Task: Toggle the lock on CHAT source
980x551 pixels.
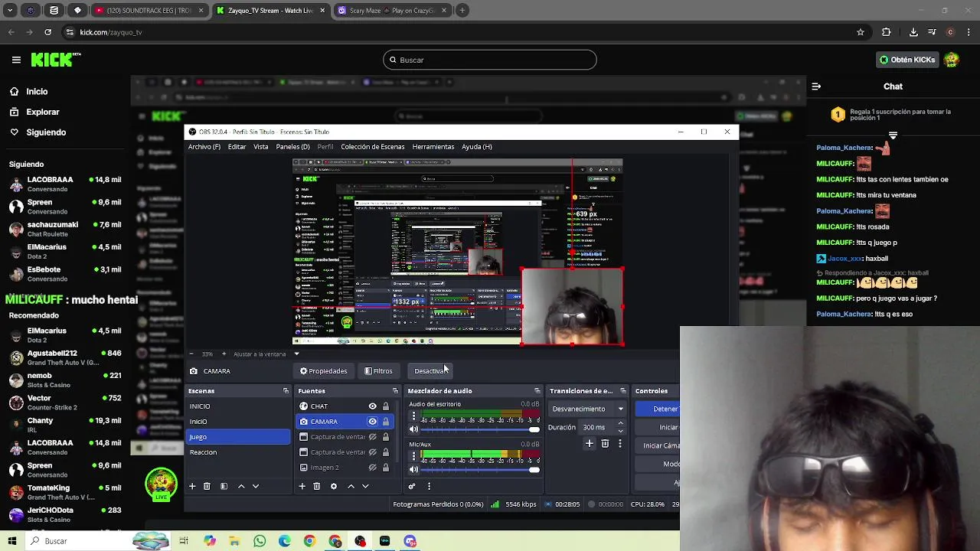Action: coord(386,406)
